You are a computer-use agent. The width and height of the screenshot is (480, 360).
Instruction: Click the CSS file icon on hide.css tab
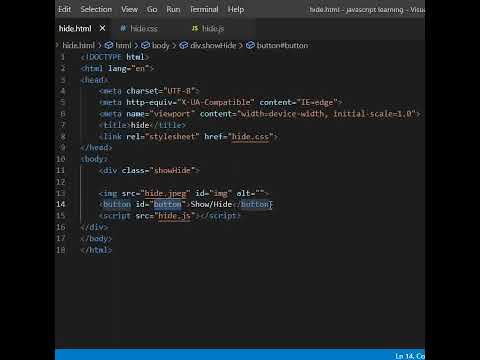coord(123,28)
